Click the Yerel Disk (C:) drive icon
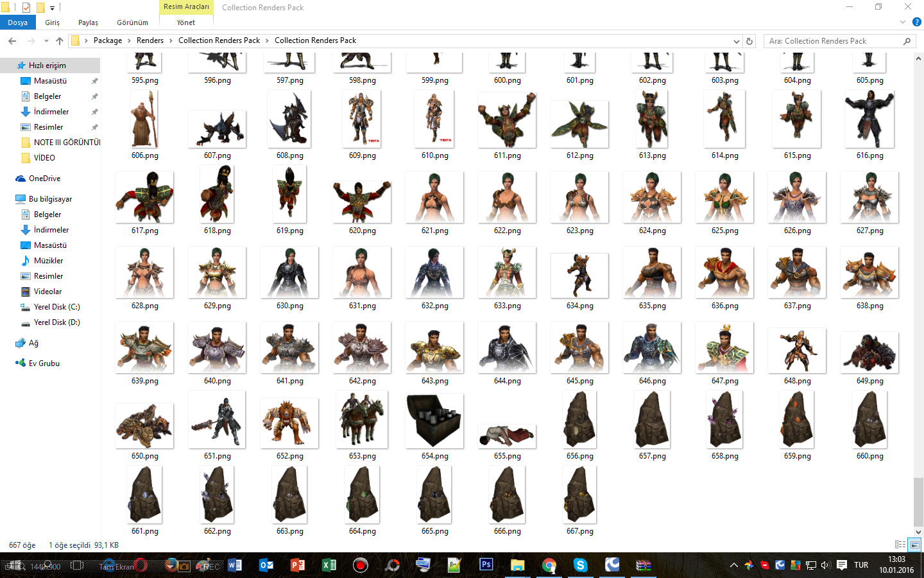The width and height of the screenshot is (924, 578). point(26,307)
